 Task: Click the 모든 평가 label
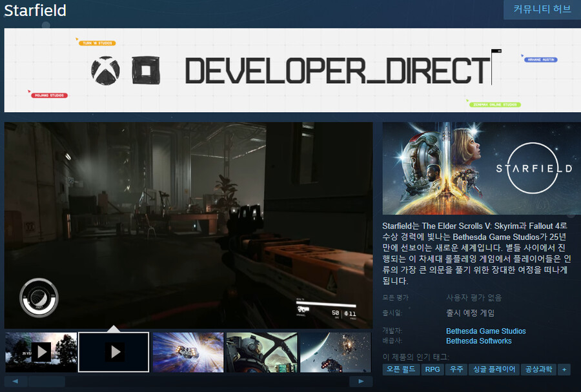(x=395, y=297)
